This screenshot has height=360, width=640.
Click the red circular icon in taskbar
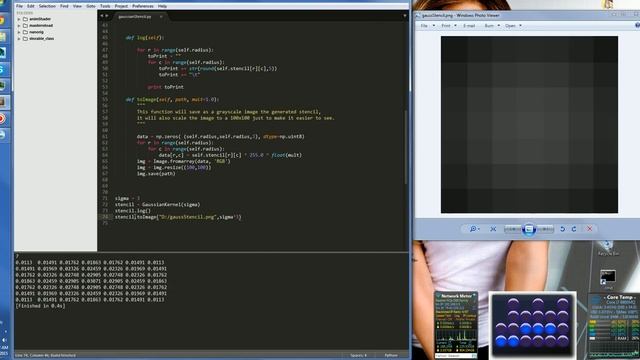(2, 119)
